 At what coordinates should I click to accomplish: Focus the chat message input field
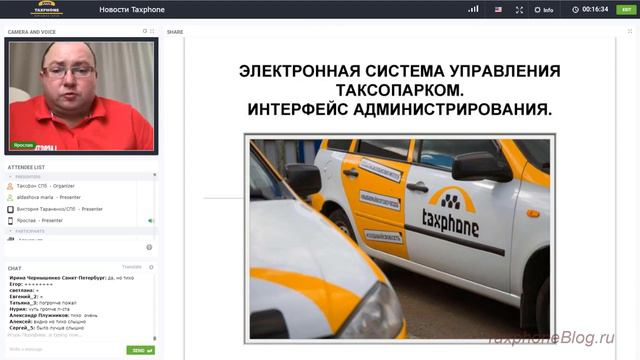click(65, 349)
